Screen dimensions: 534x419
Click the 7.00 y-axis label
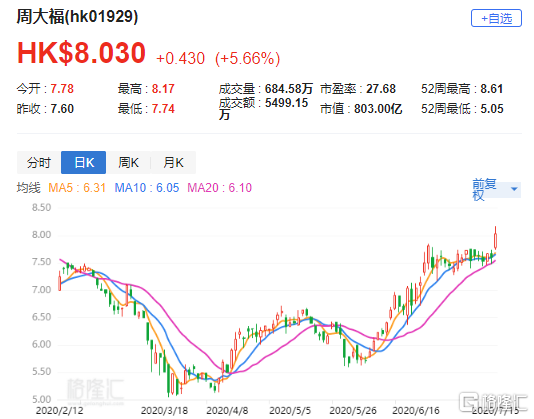(41, 290)
